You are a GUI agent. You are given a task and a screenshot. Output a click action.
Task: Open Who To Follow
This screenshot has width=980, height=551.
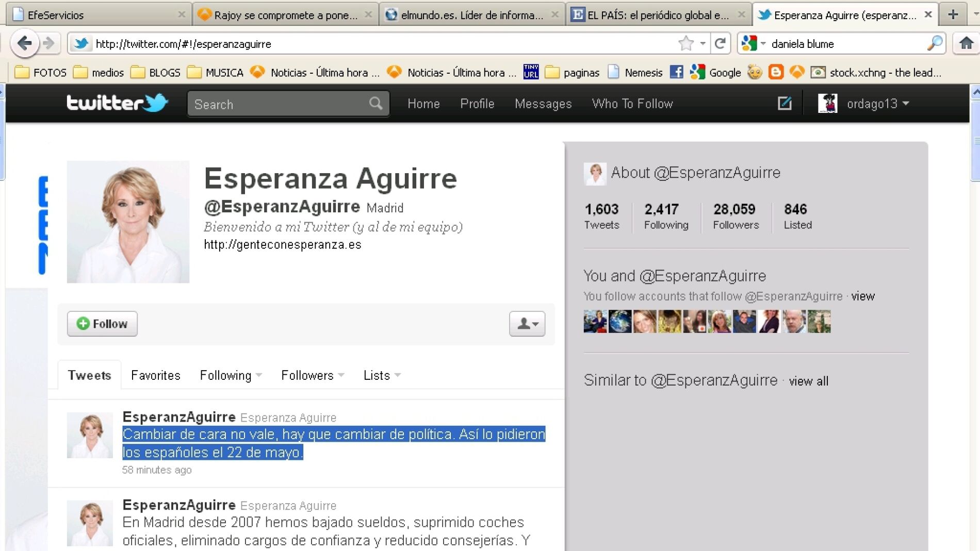tap(632, 104)
